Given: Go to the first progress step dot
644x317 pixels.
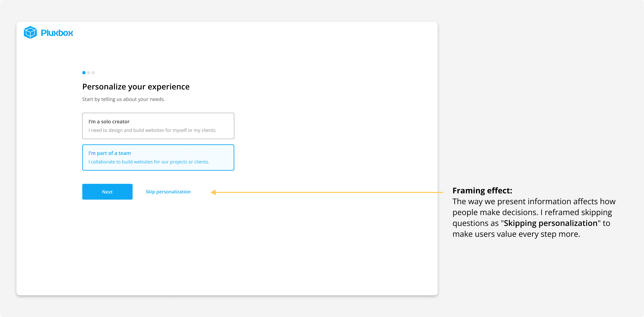Looking at the screenshot, I should point(84,73).
